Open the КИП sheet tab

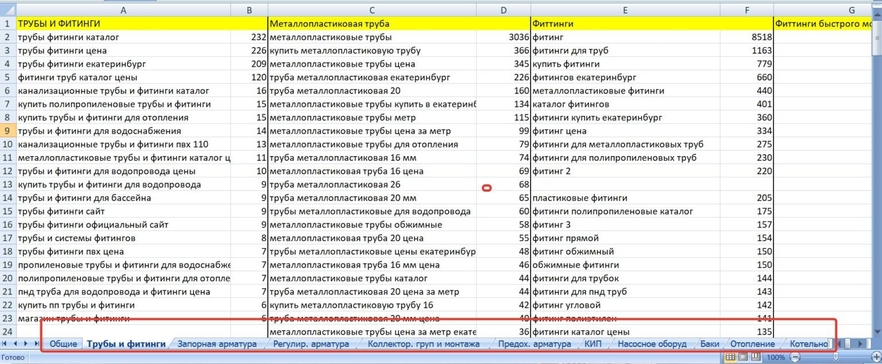pos(593,343)
